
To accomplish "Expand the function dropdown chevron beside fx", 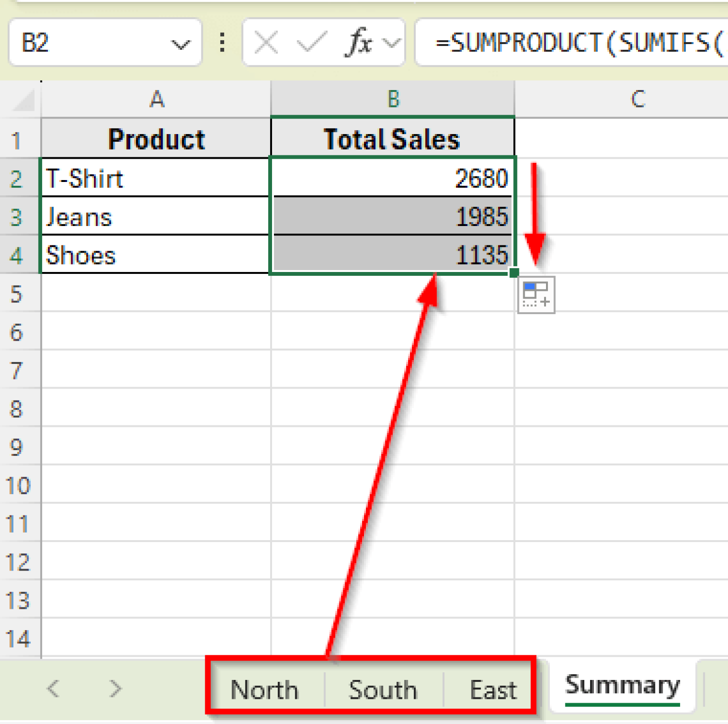I will [391, 44].
